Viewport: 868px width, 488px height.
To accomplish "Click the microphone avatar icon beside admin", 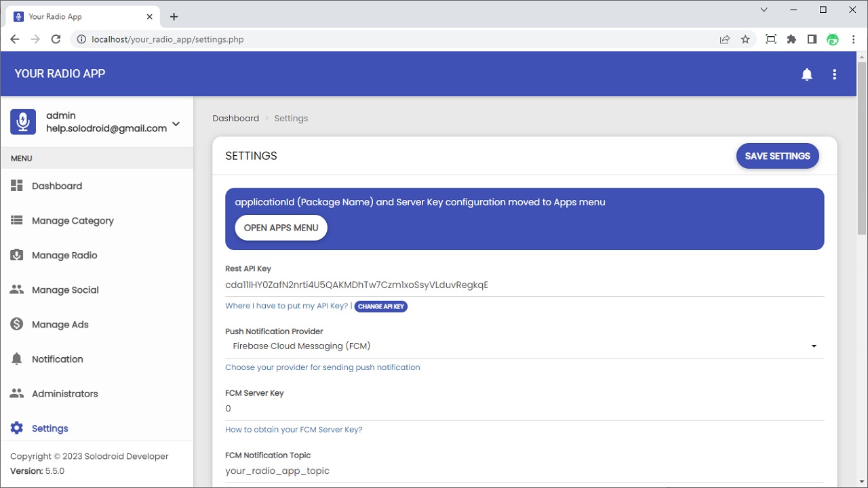I will tap(23, 122).
